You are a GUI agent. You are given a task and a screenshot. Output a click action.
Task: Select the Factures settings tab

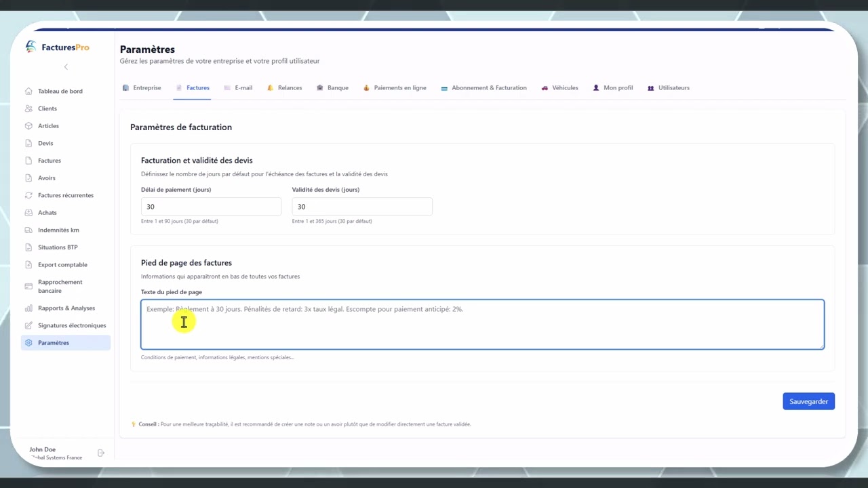coord(193,88)
